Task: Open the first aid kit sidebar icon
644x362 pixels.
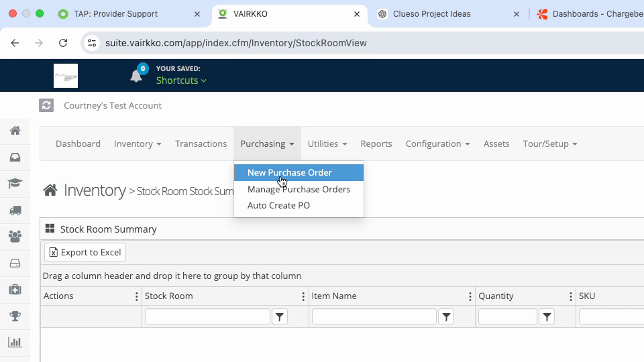Action: pos(15,290)
